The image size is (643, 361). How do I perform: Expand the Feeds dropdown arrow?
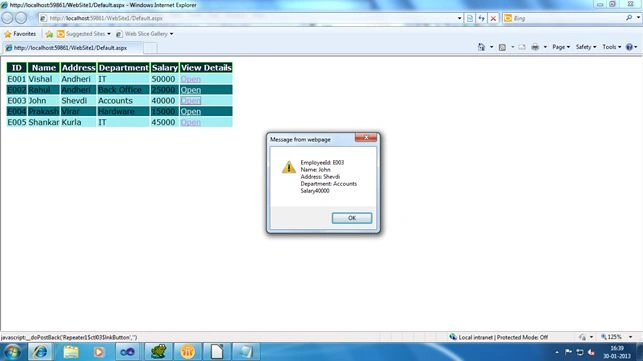pos(512,47)
